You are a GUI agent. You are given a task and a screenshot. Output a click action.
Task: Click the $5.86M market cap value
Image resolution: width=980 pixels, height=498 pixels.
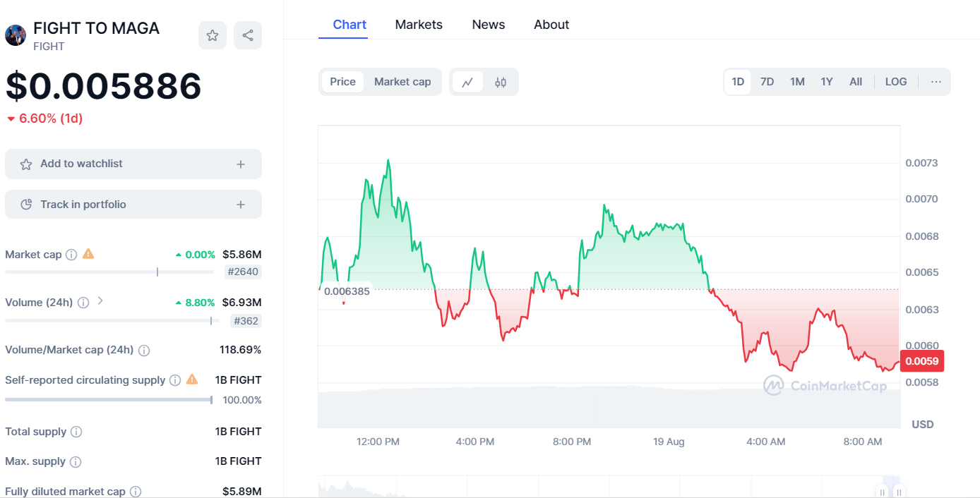click(x=241, y=254)
